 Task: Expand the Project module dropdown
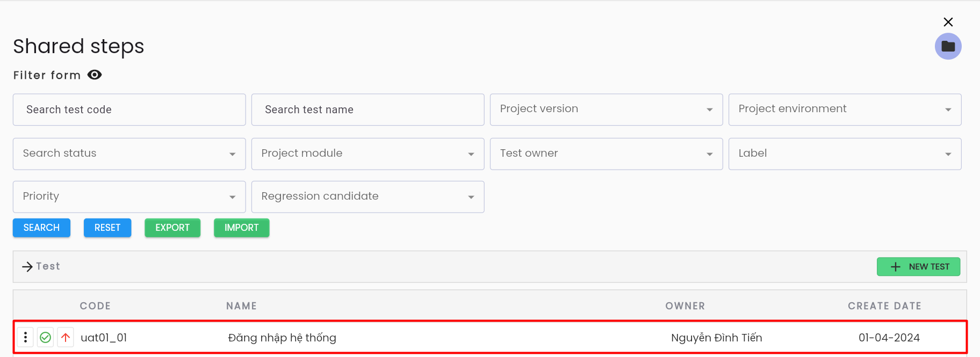click(x=367, y=154)
